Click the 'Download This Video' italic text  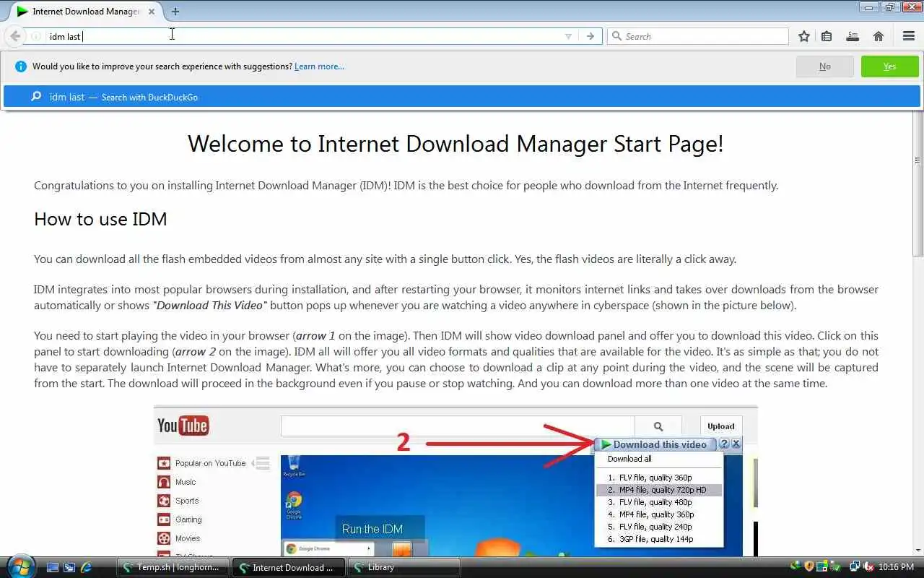pyautogui.click(x=209, y=305)
